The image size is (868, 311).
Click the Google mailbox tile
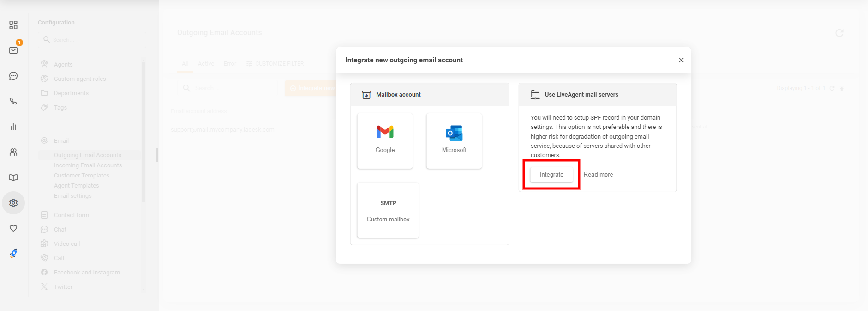(385, 140)
